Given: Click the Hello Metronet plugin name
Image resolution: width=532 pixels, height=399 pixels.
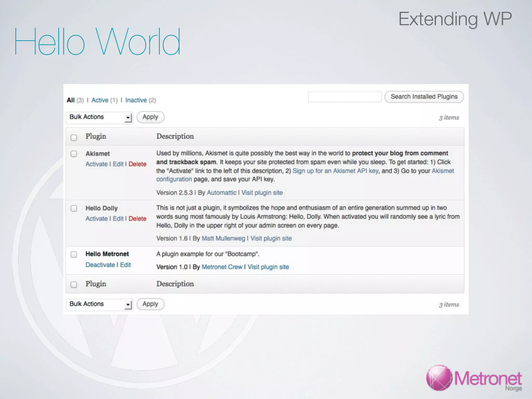Looking at the screenshot, I should [107, 254].
